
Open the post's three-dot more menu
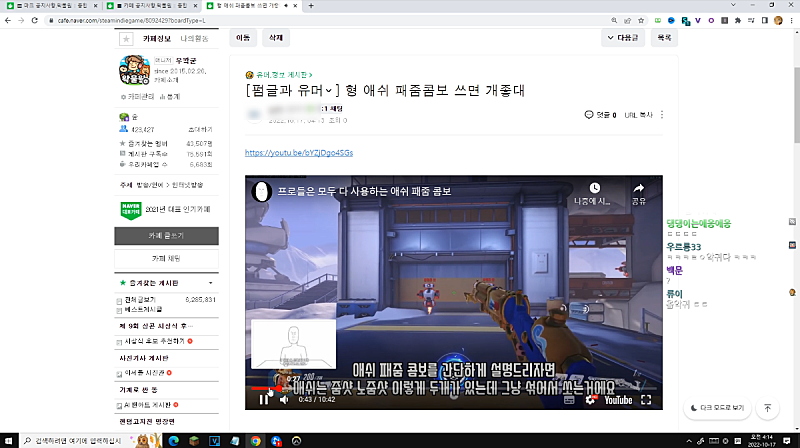click(662, 115)
